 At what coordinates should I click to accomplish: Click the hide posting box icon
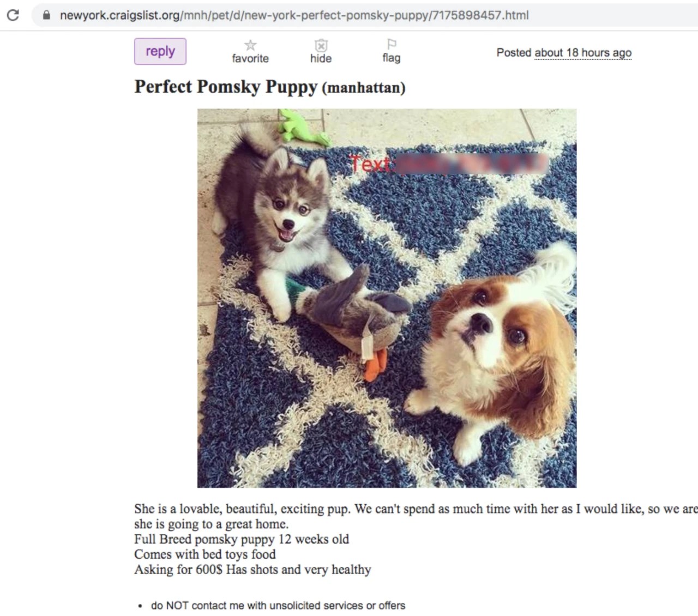(x=321, y=45)
